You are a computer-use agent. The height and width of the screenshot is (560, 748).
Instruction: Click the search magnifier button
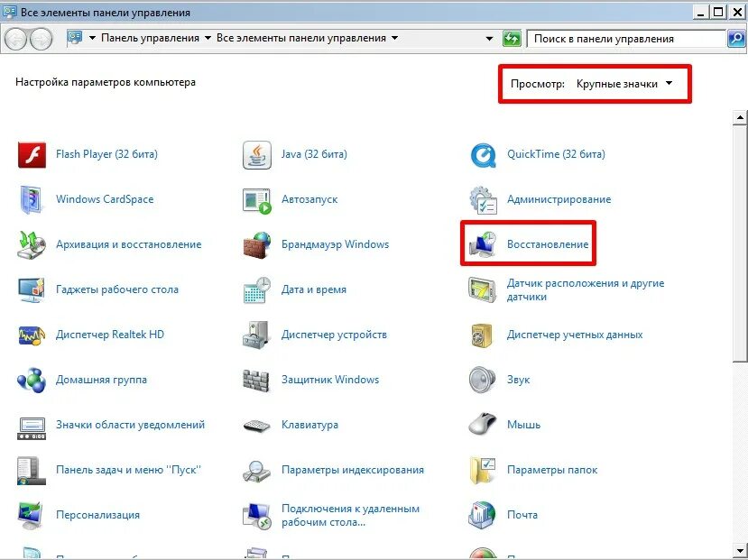coord(736,39)
